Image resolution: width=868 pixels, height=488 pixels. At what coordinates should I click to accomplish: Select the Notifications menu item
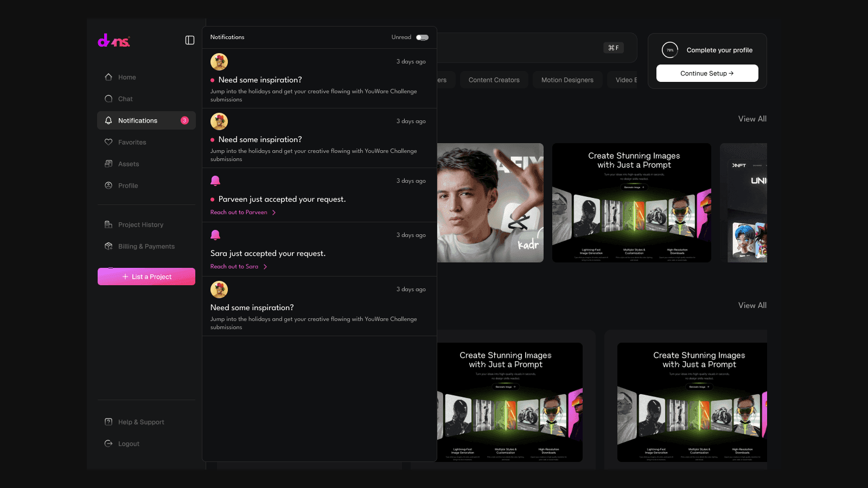point(146,120)
